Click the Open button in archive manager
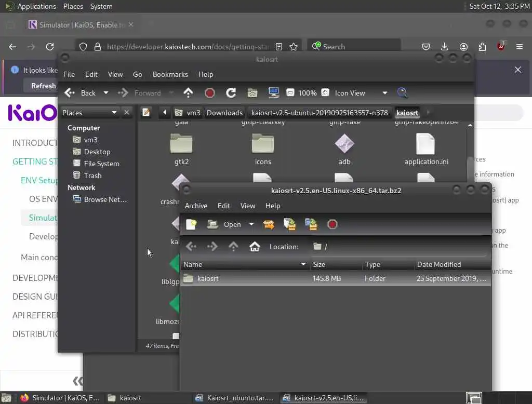 tap(224, 224)
